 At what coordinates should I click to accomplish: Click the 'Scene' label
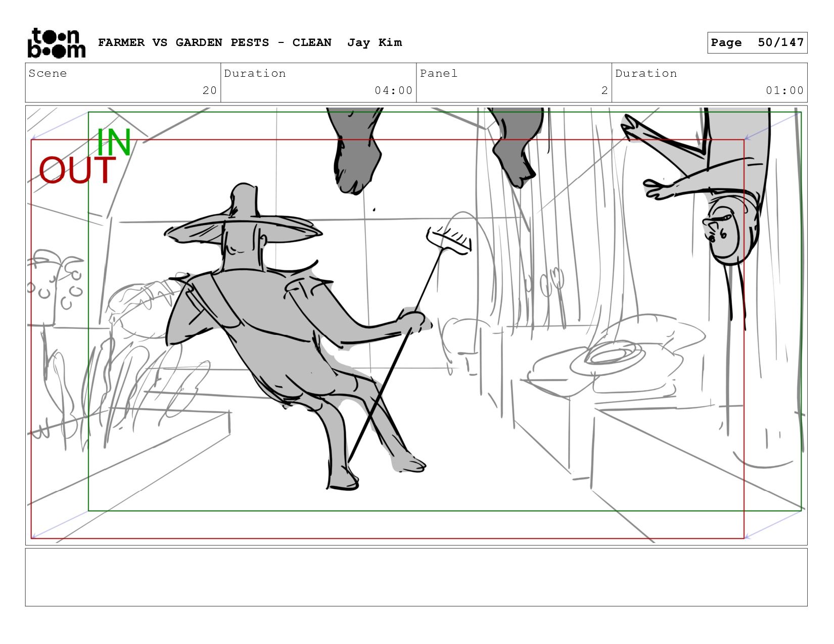(48, 73)
